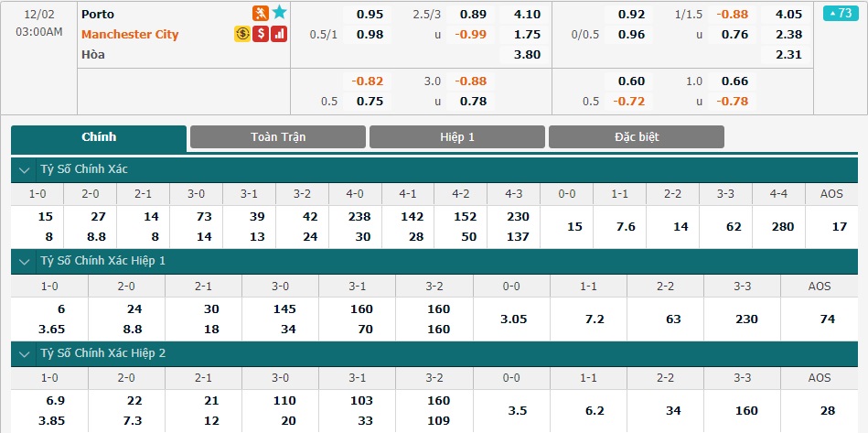
Task: Select full-time 4-4 score odds 280
Action: point(779,226)
